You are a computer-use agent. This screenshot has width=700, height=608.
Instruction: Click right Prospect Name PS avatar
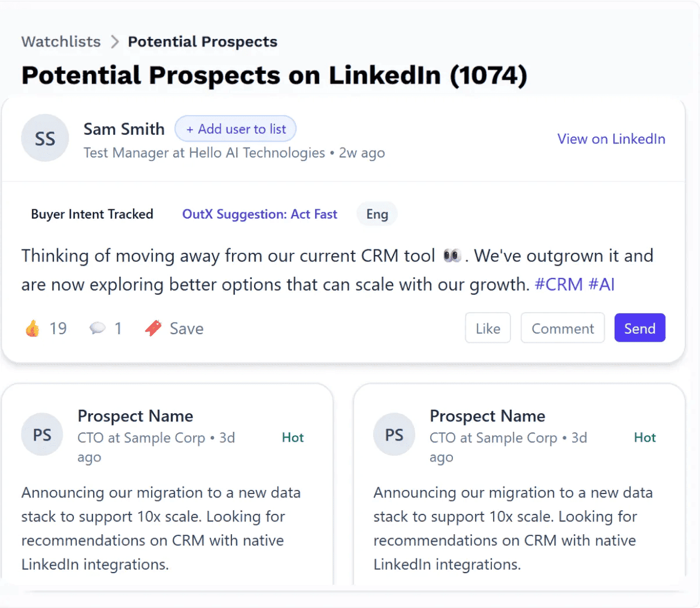point(394,435)
